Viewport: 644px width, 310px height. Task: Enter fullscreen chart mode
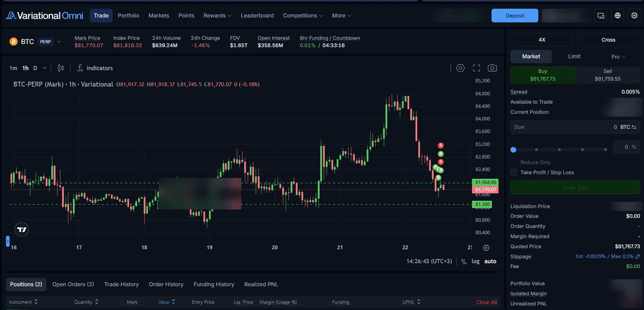[x=477, y=68]
